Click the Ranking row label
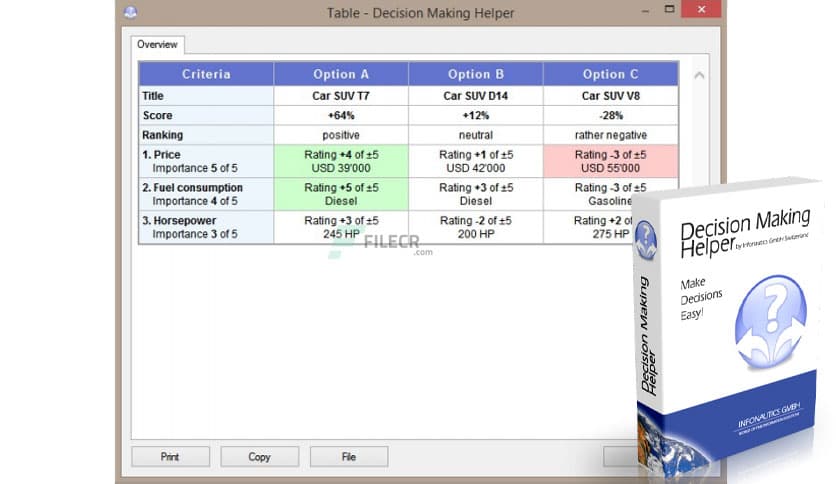836x484 pixels. (206, 135)
